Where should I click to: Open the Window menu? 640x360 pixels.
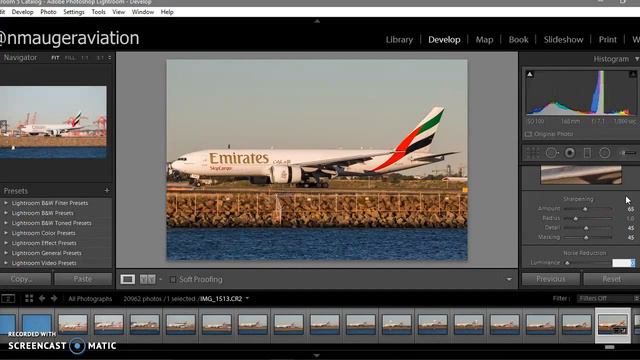click(x=143, y=12)
